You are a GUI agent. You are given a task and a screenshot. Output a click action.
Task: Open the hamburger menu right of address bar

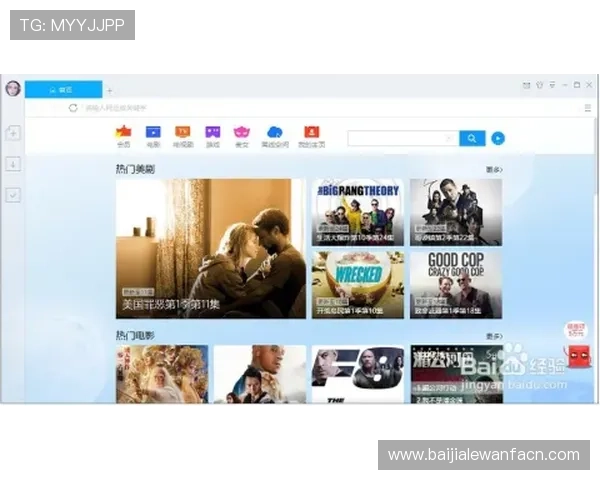[x=587, y=107]
